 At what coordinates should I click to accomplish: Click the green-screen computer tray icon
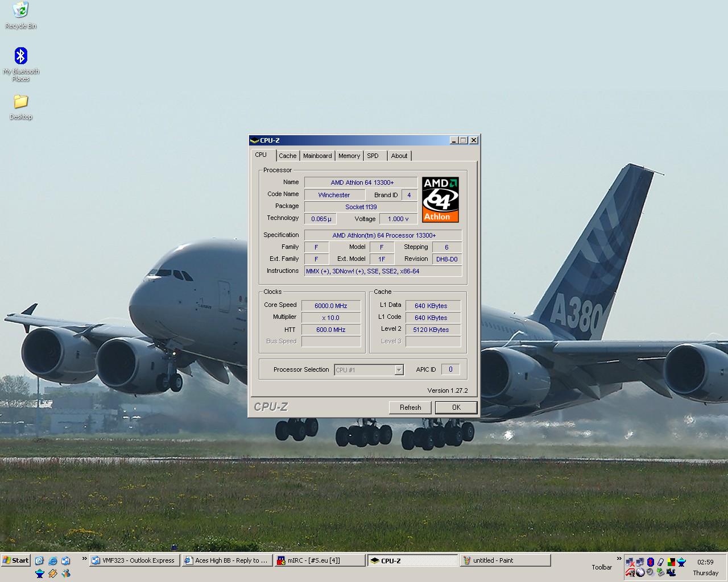(660, 572)
